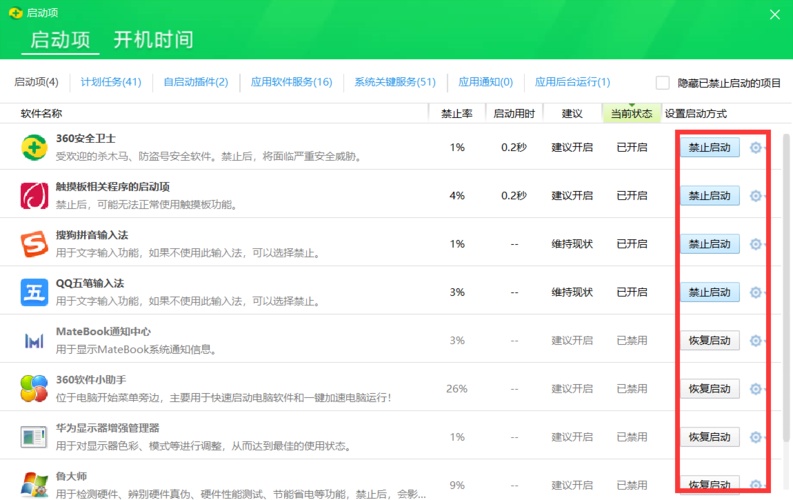
Task: Open gear settings for 360软件小助手 row
Action: [756, 389]
